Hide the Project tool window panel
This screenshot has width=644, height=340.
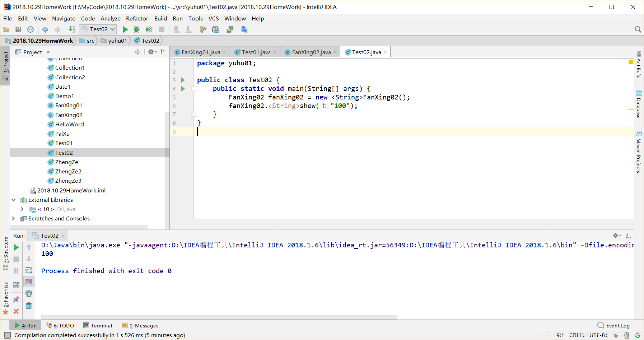pos(163,52)
